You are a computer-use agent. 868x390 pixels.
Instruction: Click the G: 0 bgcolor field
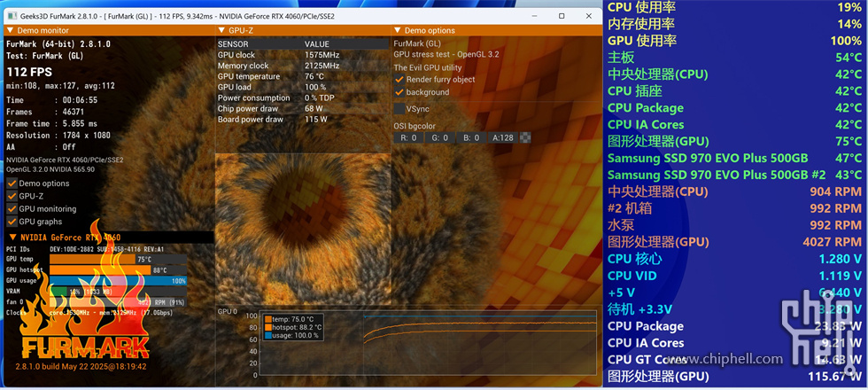(439, 137)
